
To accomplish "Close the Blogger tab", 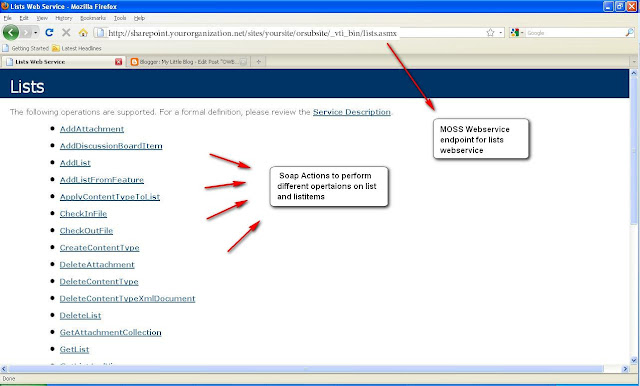I will (243, 62).
